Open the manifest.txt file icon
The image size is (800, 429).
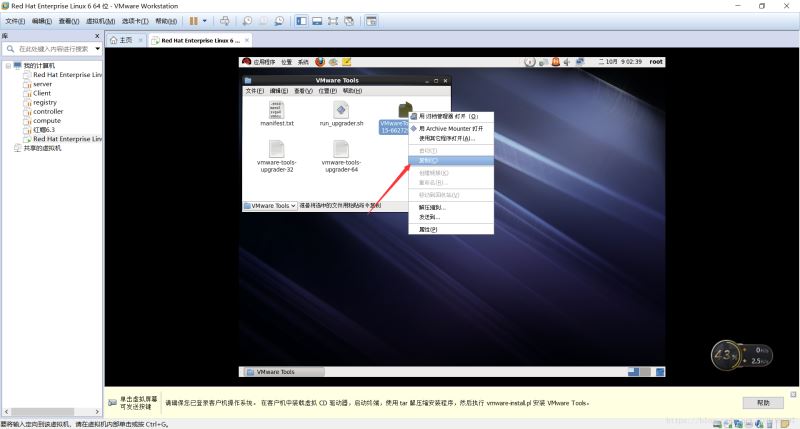point(277,110)
